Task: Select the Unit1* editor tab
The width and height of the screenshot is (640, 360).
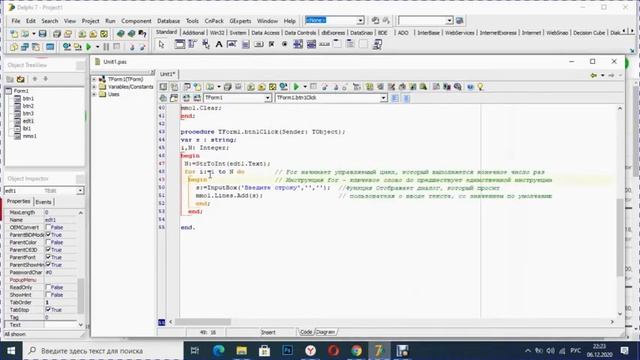Action: click(x=167, y=74)
